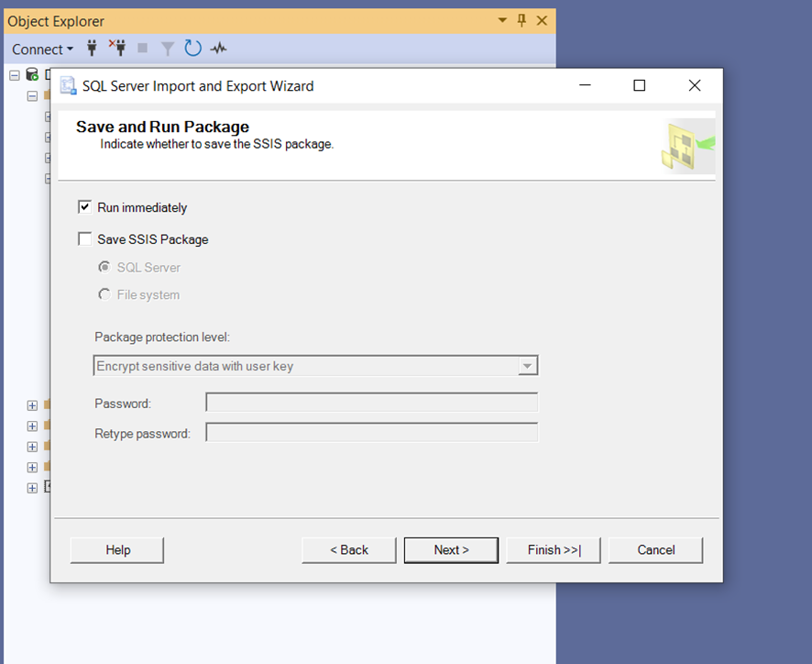Screen dimensions: 812x664
Task: Open Object Explorer window position dropdown arrow
Action: (x=502, y=20)
